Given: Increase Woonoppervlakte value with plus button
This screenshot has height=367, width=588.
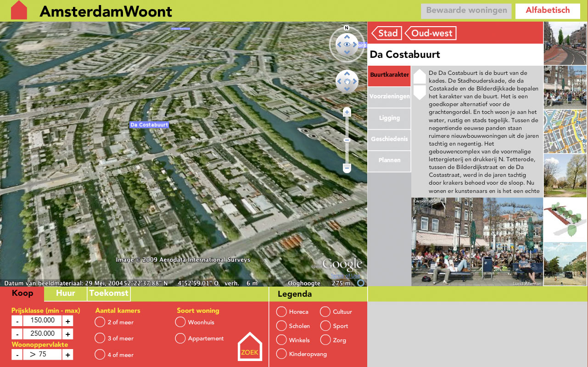Looking at the screenshot, I should point(67,355).
